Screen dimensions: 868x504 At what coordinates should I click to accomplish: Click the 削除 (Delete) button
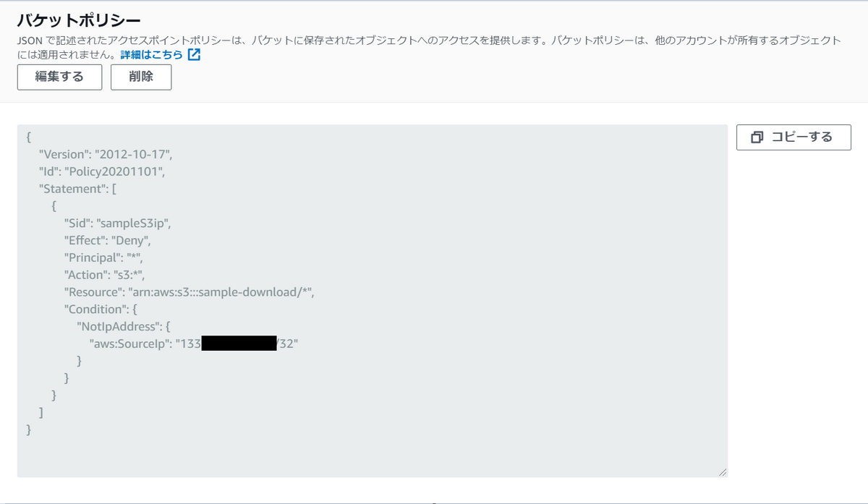pyautogui.click(x=141, y=77)
